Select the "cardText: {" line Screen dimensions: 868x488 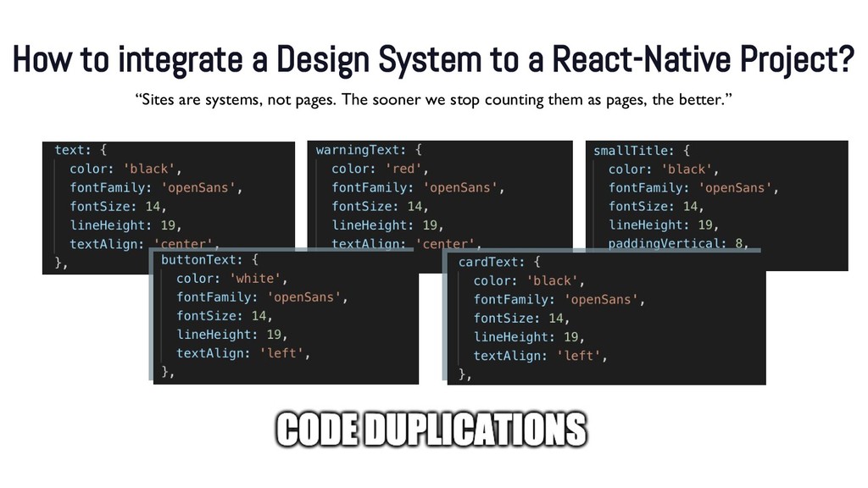(499, 262)
